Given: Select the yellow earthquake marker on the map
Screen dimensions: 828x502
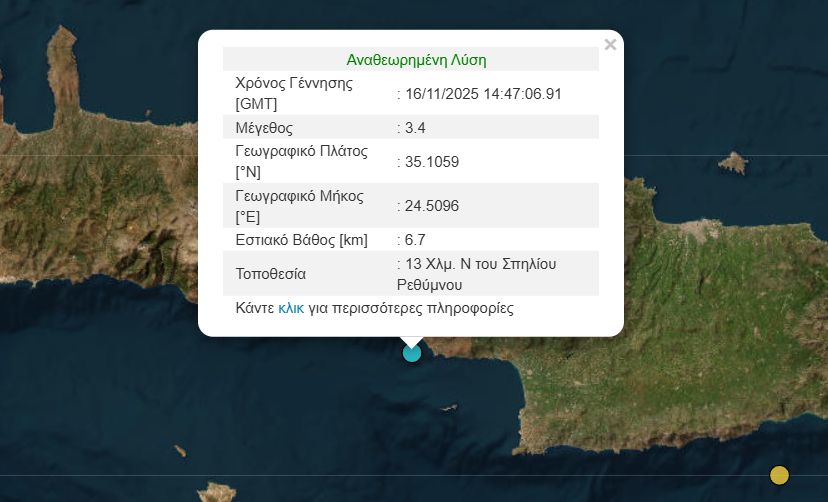Looking at the screenshot, I should coord(779,474).
